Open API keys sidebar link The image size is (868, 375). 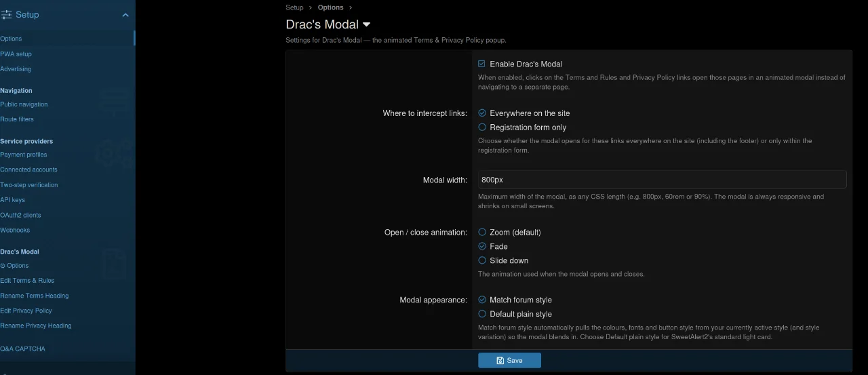coord(13,200)
